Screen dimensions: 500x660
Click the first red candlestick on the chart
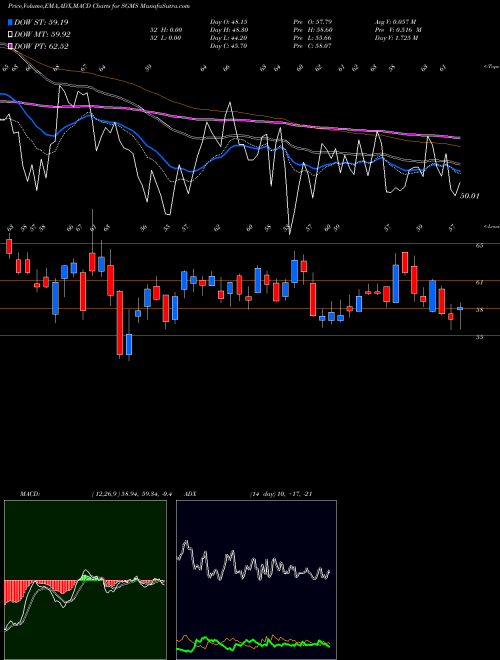point(9,247)
